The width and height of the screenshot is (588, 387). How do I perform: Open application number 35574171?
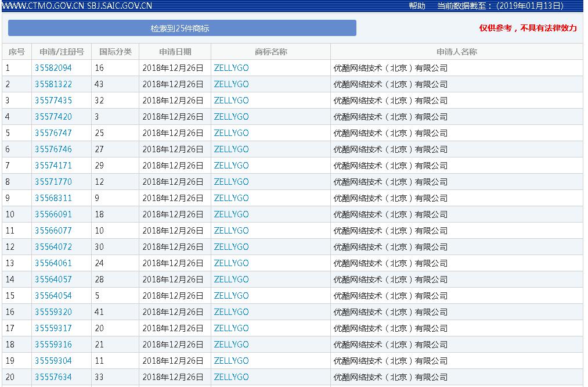(53, 166)
